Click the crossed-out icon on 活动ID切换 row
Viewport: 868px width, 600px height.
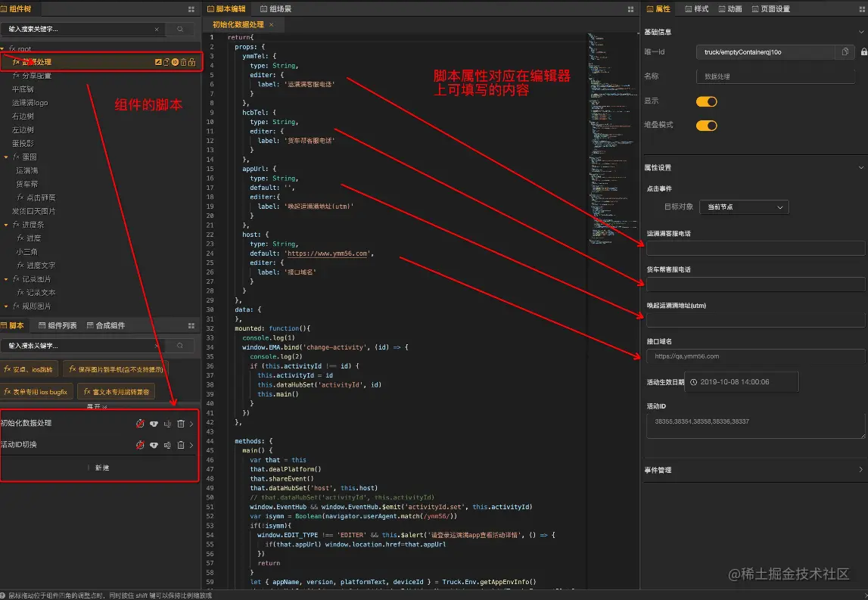[x=140, y=444]
